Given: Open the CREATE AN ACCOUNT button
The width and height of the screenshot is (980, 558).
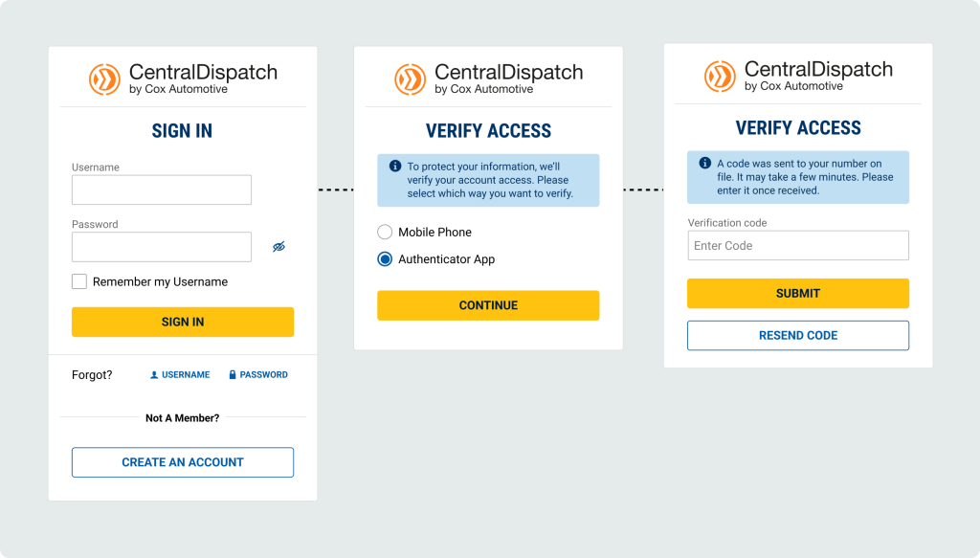Looking at the screenshot, I should pyautogui.click(x=182, y=462).
